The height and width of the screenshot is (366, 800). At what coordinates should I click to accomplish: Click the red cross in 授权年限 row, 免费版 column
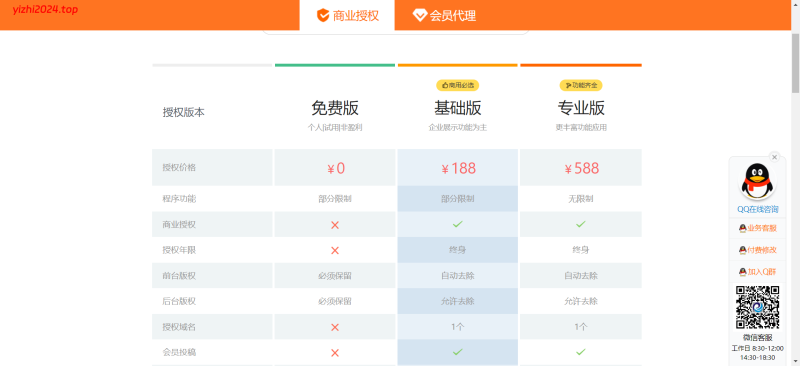(x=335, y=250)
